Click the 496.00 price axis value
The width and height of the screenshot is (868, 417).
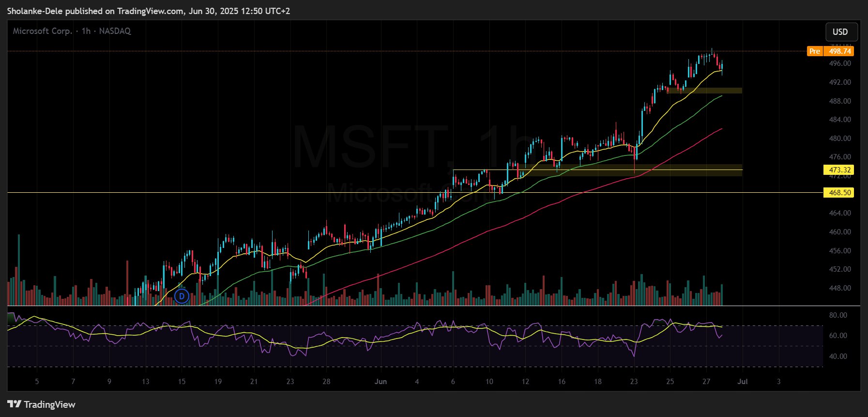(840, 63)
